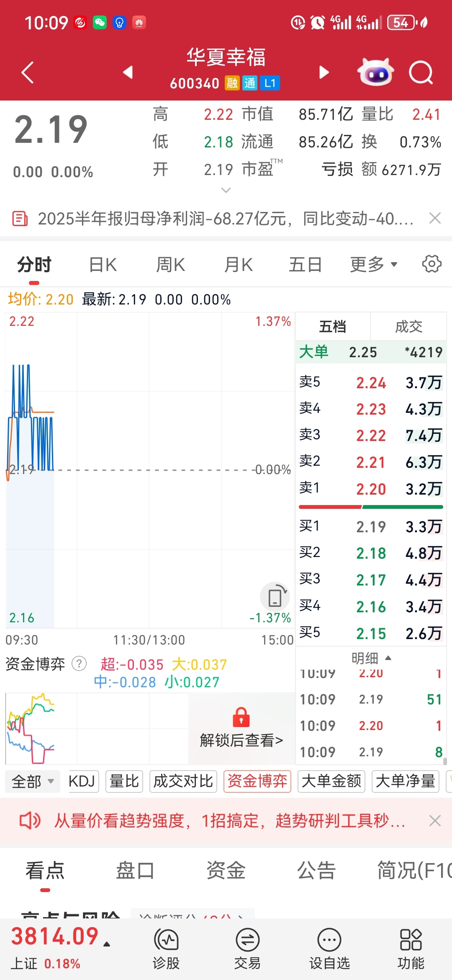Tap the 10:09 trade with volume 51
This screenshot has width=452, height=980.
371,699
